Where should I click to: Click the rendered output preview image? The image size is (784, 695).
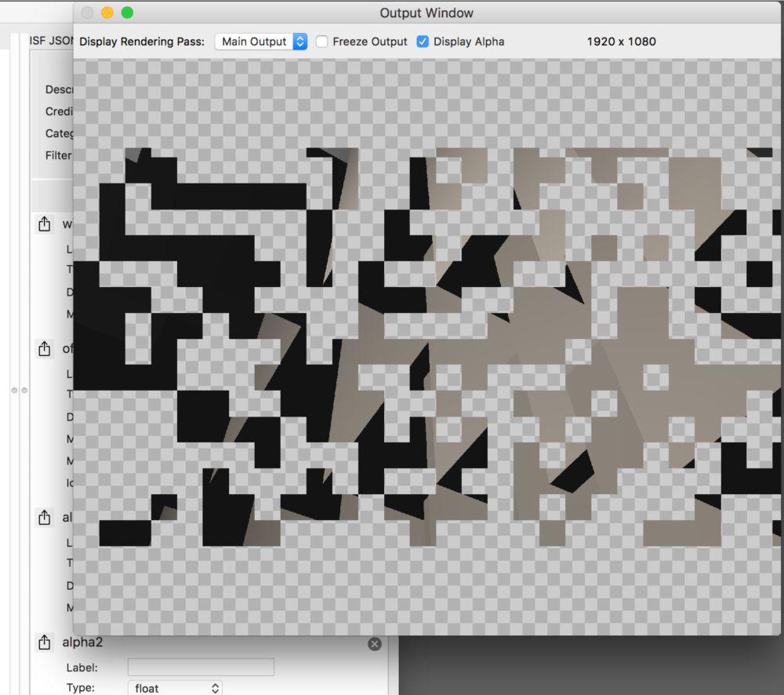pos(426,347)
